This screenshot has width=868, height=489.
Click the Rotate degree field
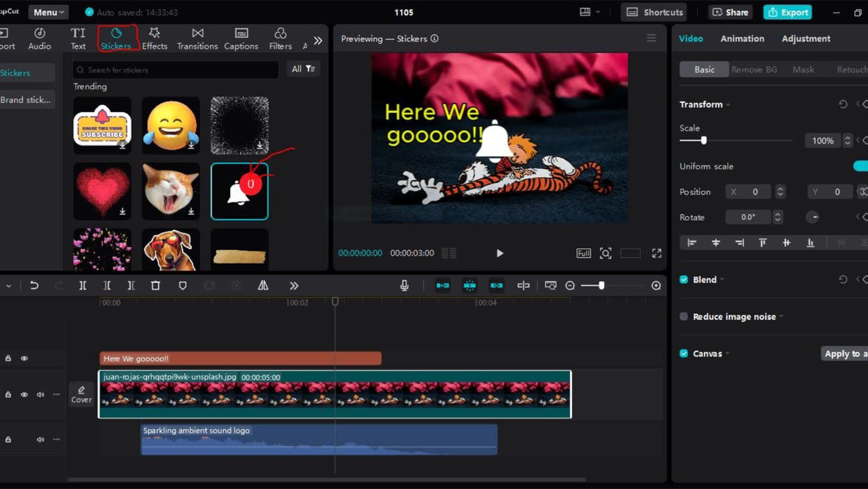[748, 217]
